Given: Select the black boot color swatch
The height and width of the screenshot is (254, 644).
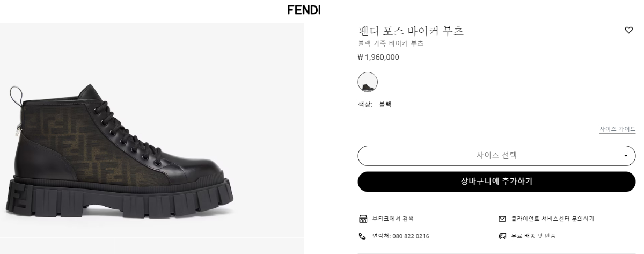Looking at the screenshot, I should point(368,82).
